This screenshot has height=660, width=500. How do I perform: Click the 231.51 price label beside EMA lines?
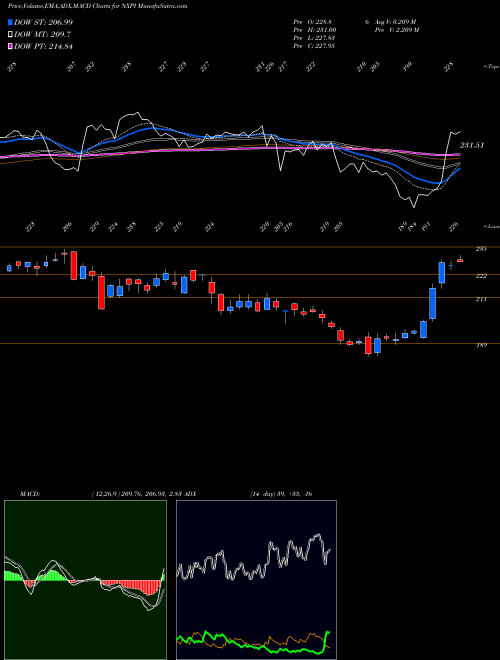tap(472, 145)
